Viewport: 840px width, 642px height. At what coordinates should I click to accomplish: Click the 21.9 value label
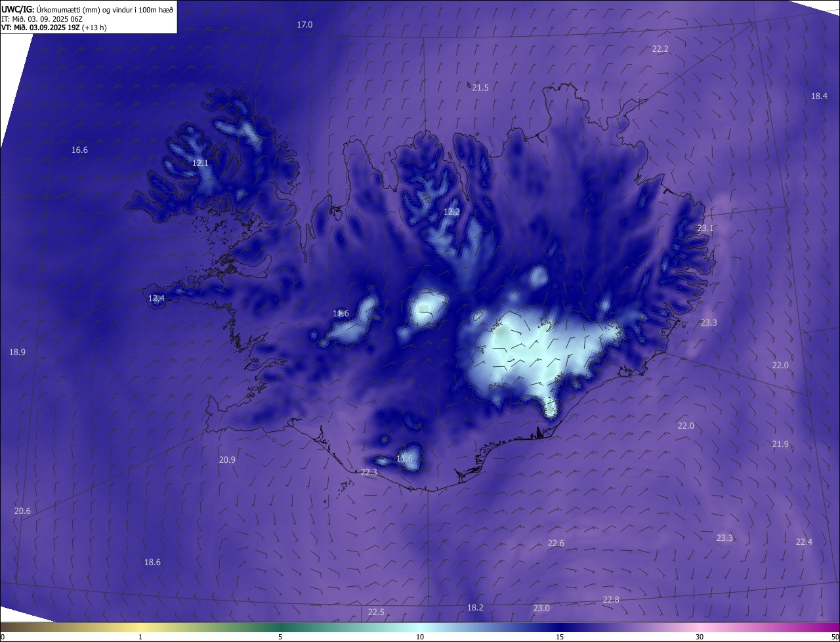(780, 444)
